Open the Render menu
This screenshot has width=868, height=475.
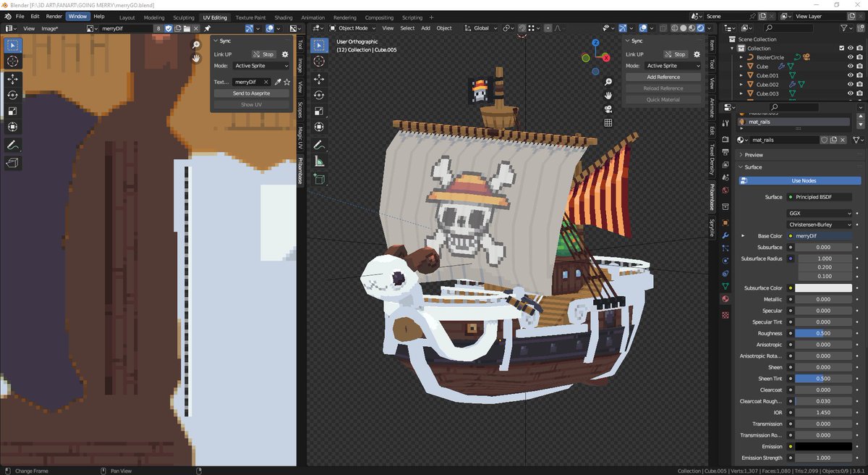tap(54, 16)
